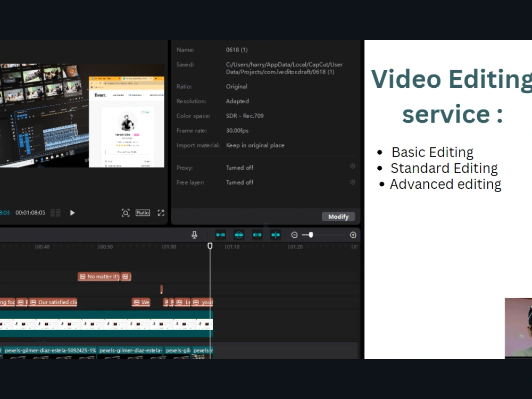The width and height of the screenshot is (532, 399).
Task: Click 'Standard Editing' bullet on the slide
Action: (444, 168)
